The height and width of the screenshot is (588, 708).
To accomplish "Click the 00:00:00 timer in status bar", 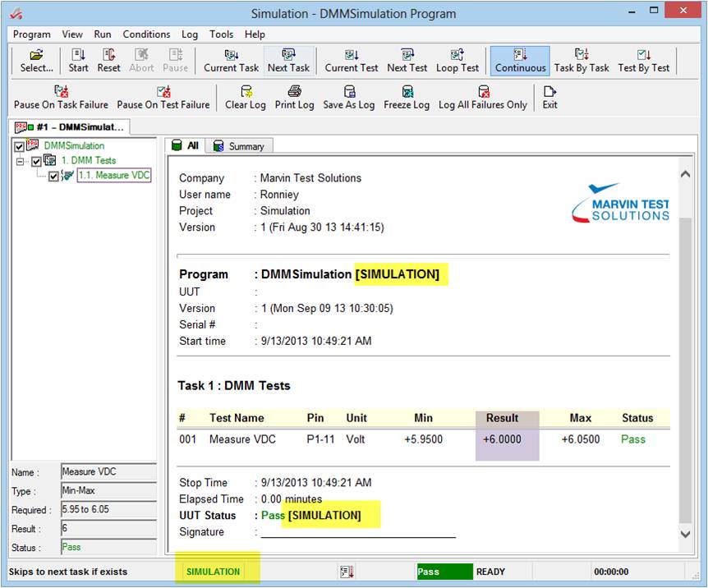I will click(611, 572).
